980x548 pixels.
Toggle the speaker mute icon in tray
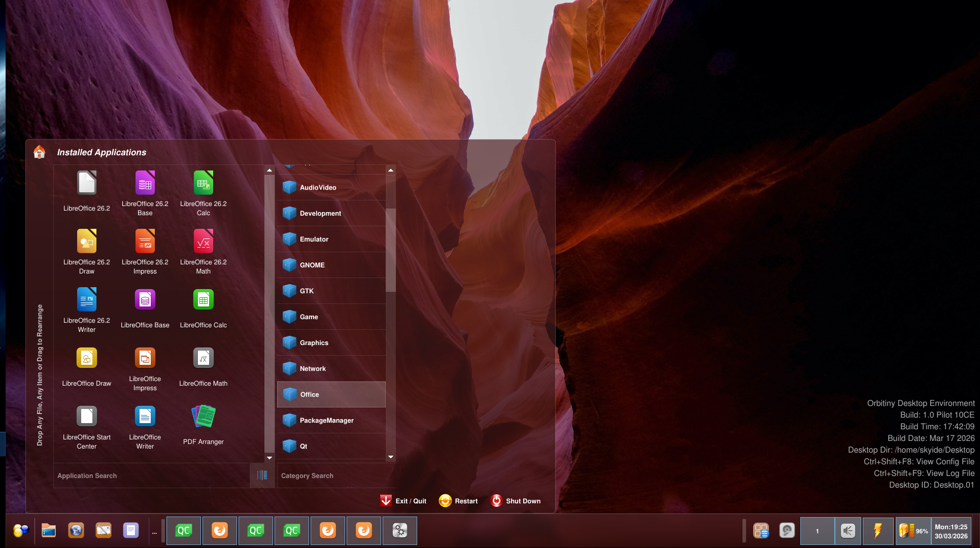pos(848,531)
